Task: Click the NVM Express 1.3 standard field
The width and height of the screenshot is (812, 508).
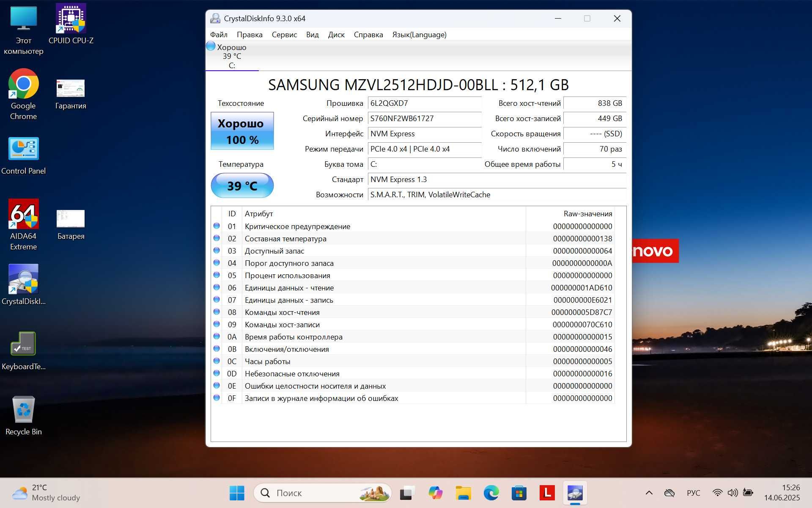Action: click(497, 179)
